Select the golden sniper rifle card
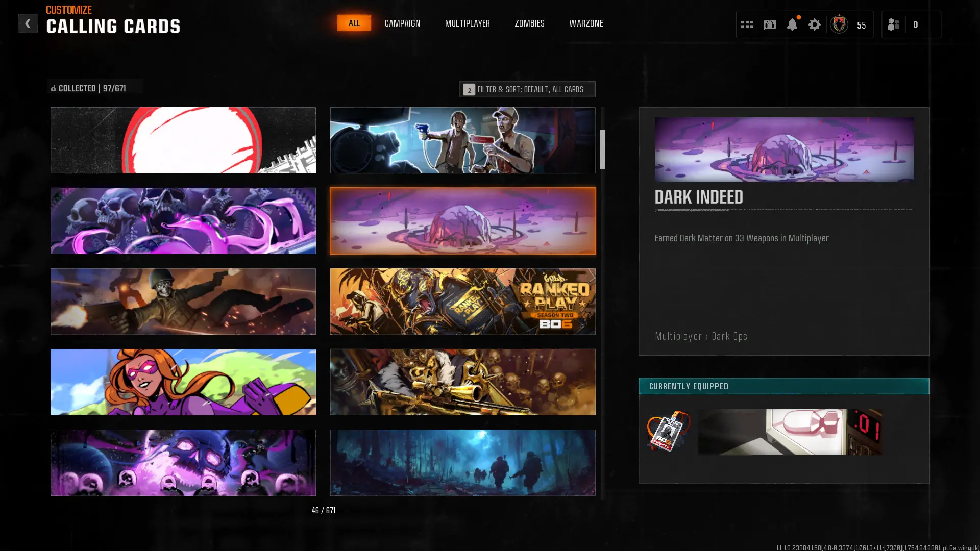The width and height of the screenshot is (980, 551). (462, 382)
